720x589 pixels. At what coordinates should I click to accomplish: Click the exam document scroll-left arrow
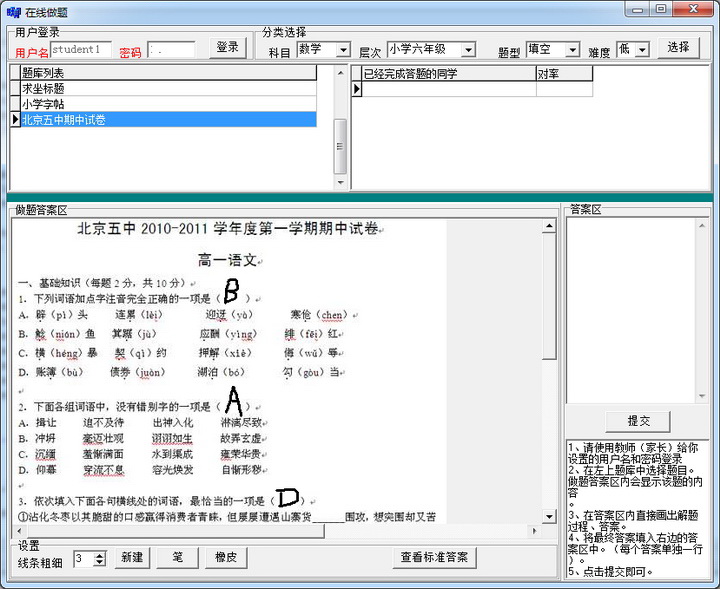pyautogui.click(x=19, y=531)
